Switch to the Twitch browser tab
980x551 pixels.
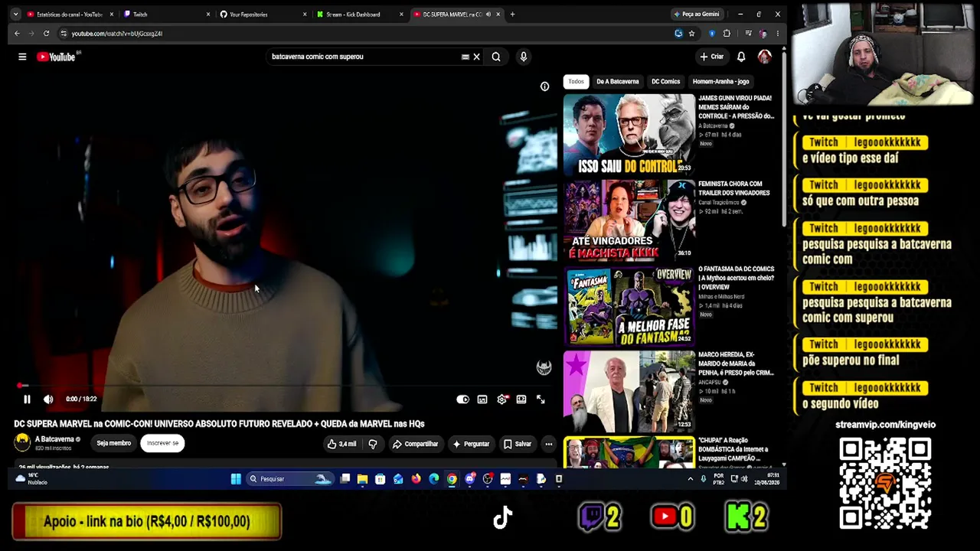166,15
